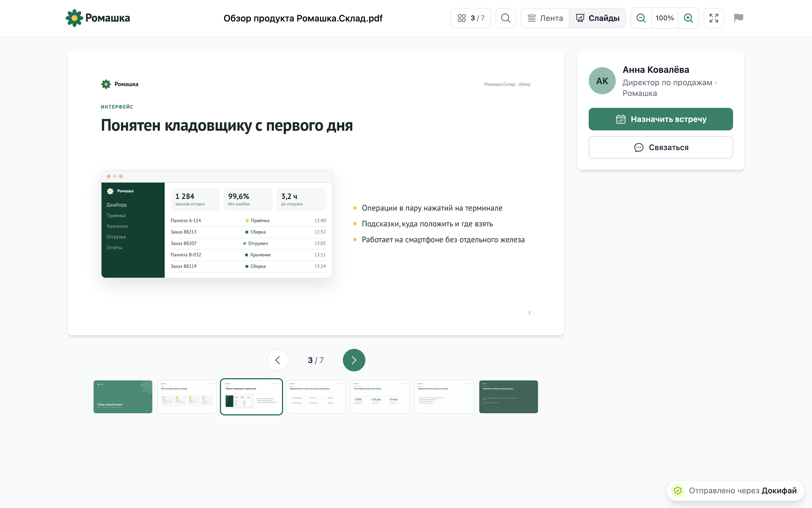The height and width of the screenshot is (508, 812).
Task: Go to the previous slide
Action: click(x=277, y=360)
